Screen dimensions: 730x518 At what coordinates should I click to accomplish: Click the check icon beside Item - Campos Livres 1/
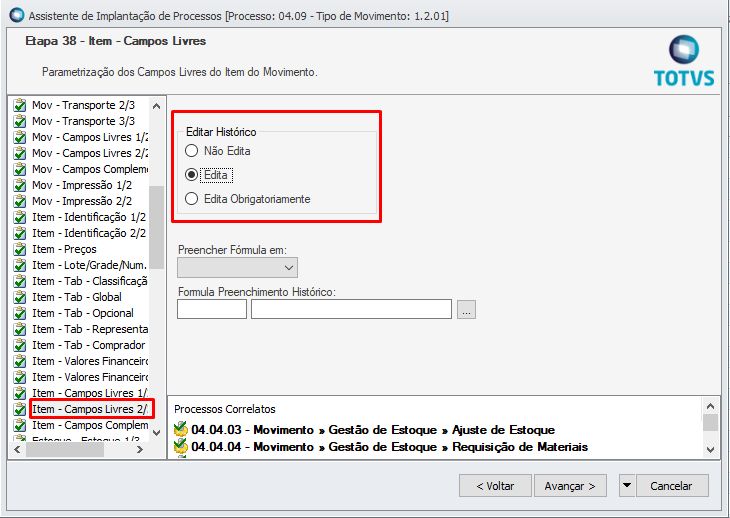pyautogui.click(x=20, y=394)
